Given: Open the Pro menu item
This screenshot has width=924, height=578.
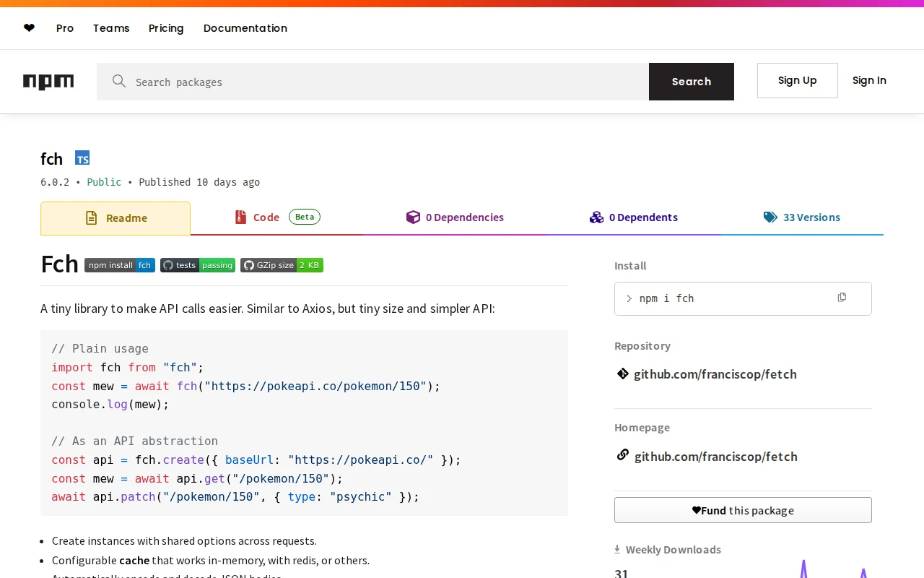Looking at the screenshot, I should pos(65,28).
